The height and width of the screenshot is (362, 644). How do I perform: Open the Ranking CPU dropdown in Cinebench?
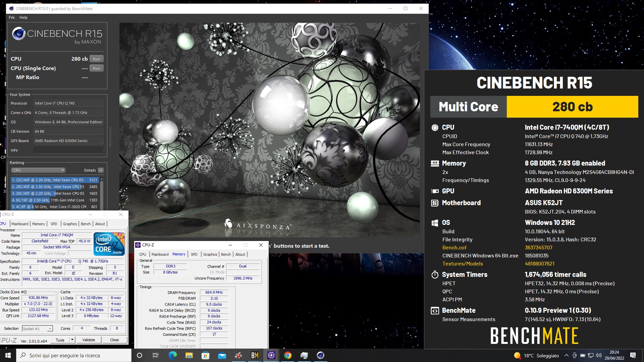[38, 170]
